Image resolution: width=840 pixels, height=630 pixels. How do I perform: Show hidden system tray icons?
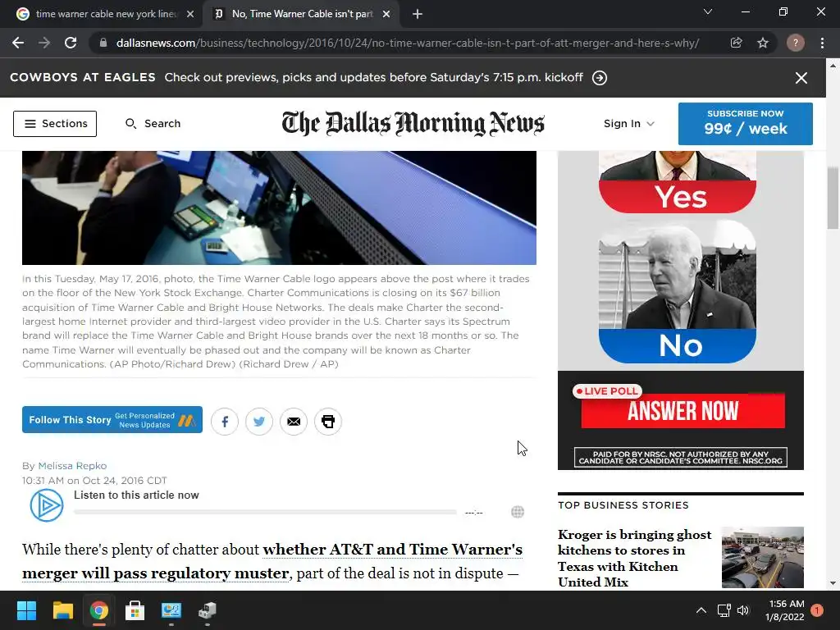tap(701, 610)
